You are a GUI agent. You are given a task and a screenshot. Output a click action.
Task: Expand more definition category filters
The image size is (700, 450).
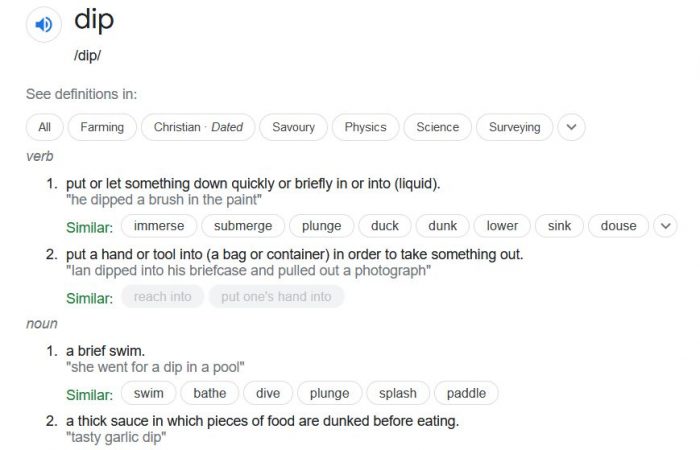570,127
